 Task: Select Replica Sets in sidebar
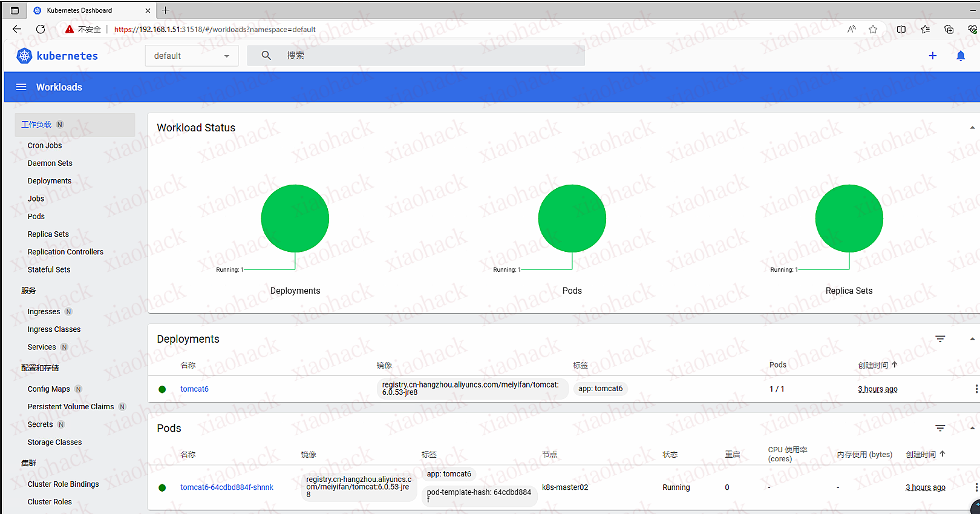click(x=48, y=234)
